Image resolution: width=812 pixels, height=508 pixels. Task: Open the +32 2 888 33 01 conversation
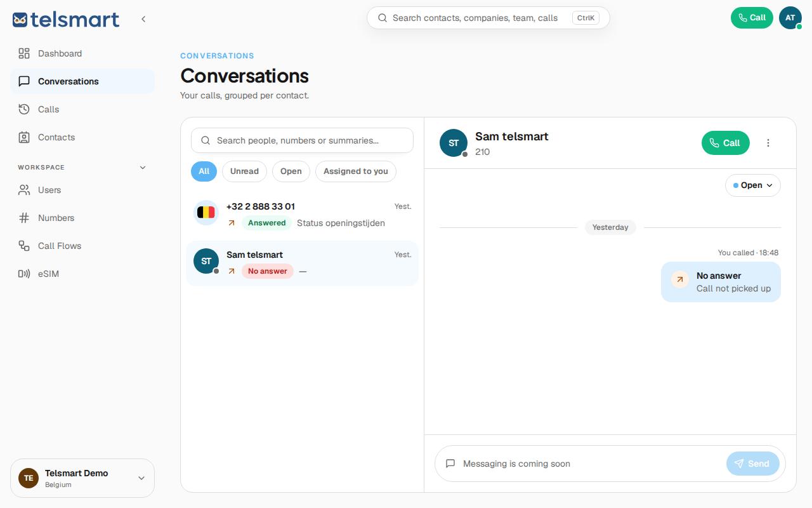click(x=302, y=215)
